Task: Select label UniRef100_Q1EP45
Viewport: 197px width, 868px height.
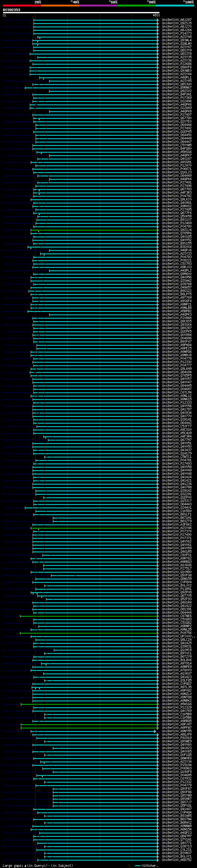Action: tap(177, 131)
